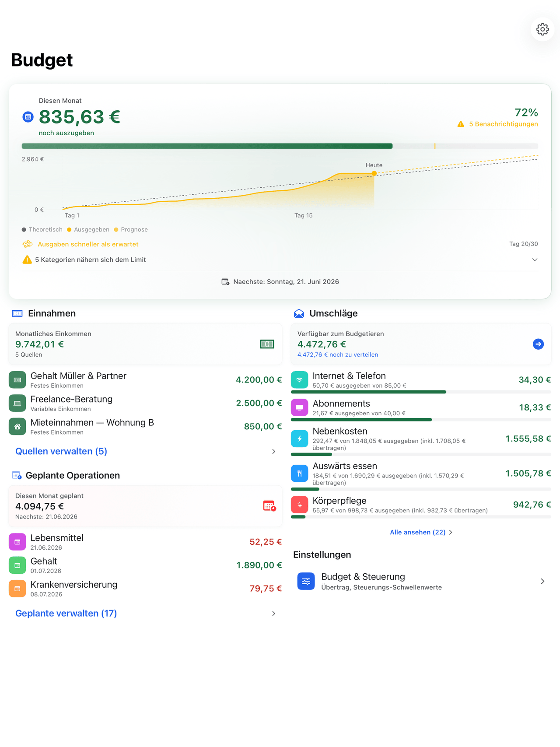Click the warning triangle next to 5 Benachrichtigungen
Screen dimensions: 560x747
461,124
